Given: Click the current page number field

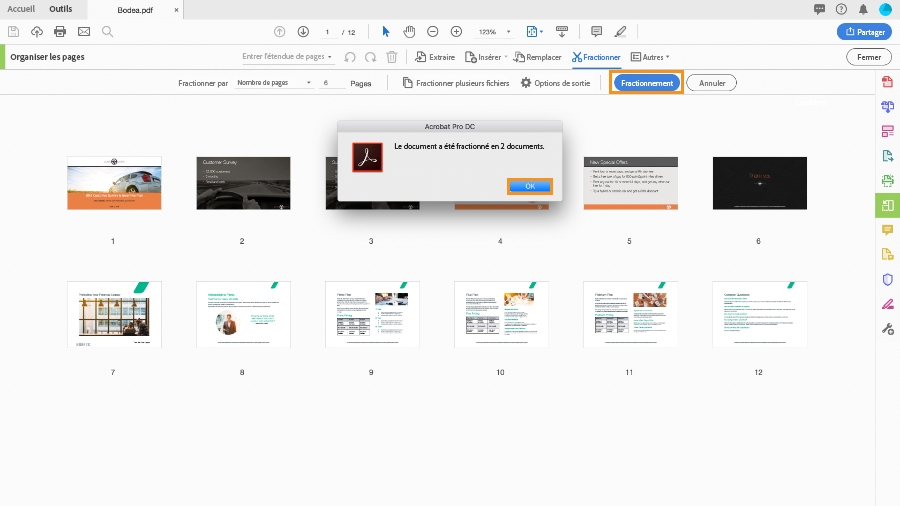Looking at the screenshot, I should click(x=327, y=32).
